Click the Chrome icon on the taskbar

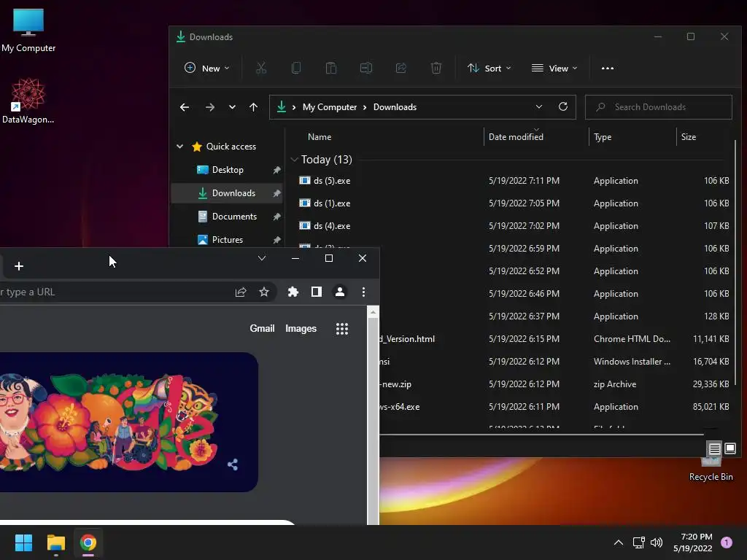88,542
